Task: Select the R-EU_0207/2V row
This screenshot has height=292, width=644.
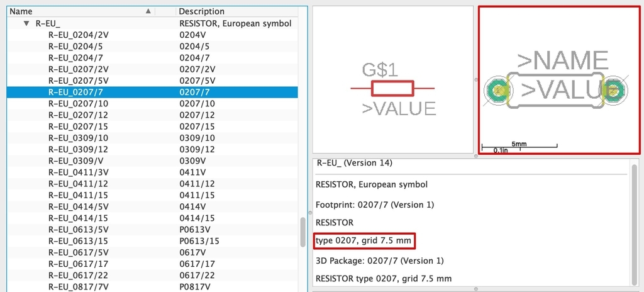Action: click(152, 69)
